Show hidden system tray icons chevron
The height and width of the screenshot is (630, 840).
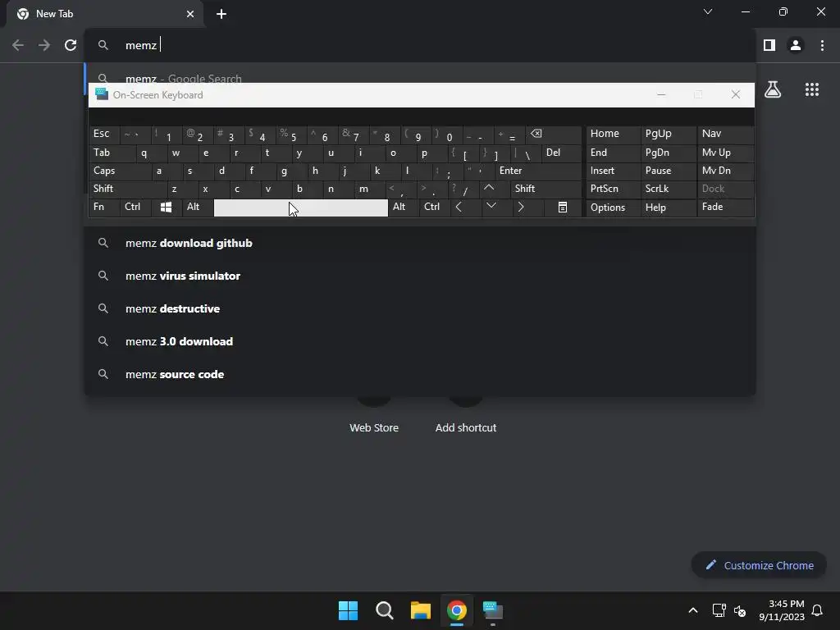[x=692, y=610]
